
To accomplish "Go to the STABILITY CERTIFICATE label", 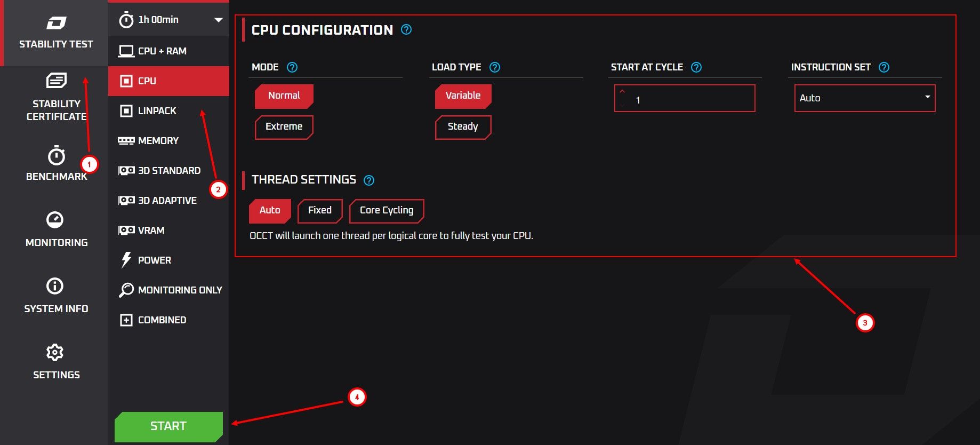I will pyautogui.click(x=57, y=110).
